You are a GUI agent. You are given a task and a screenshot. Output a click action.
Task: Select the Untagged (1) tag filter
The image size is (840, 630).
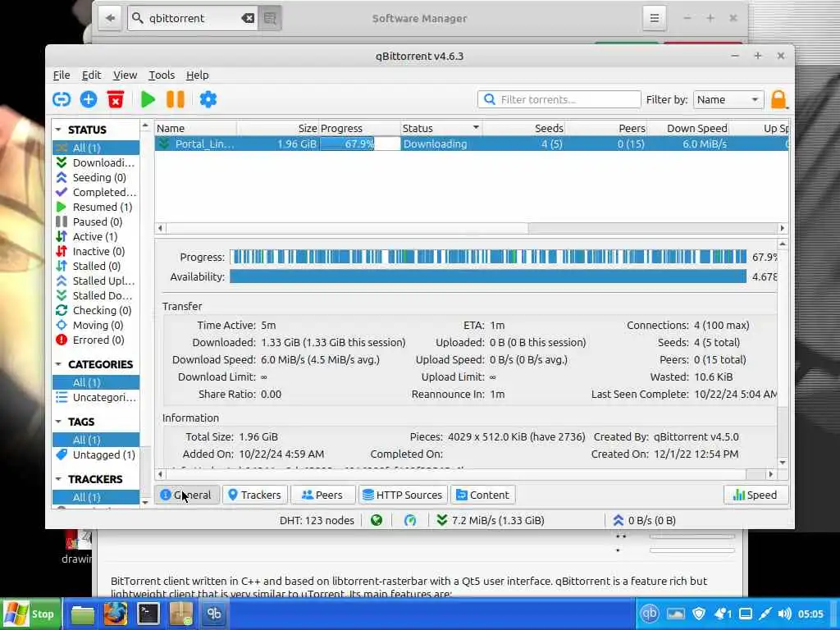tap(96, 454)
